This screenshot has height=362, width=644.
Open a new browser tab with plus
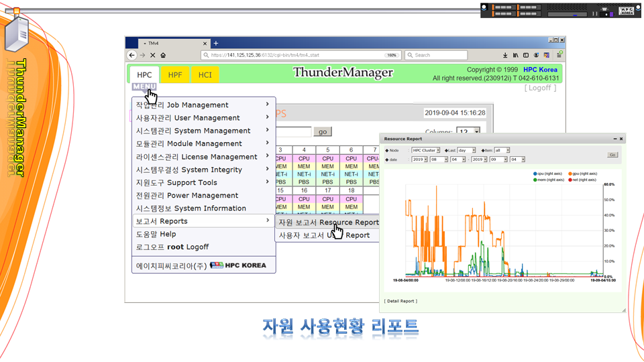point(215,43)
